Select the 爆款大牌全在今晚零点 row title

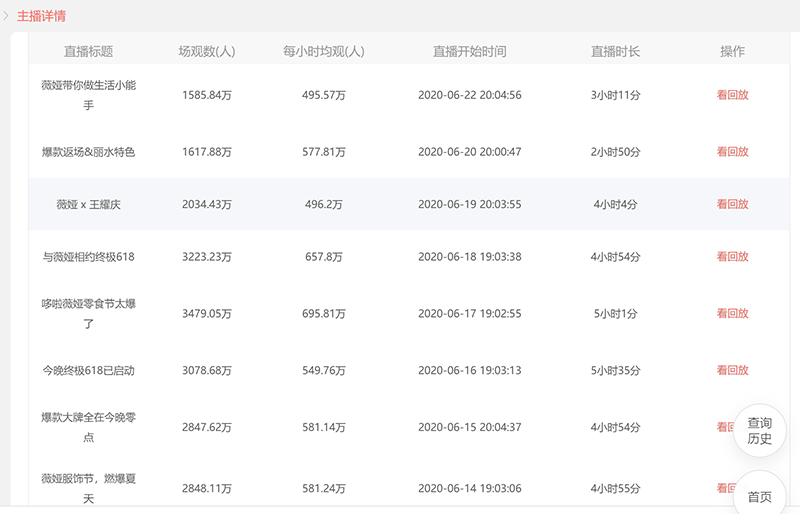pos(88,427)
